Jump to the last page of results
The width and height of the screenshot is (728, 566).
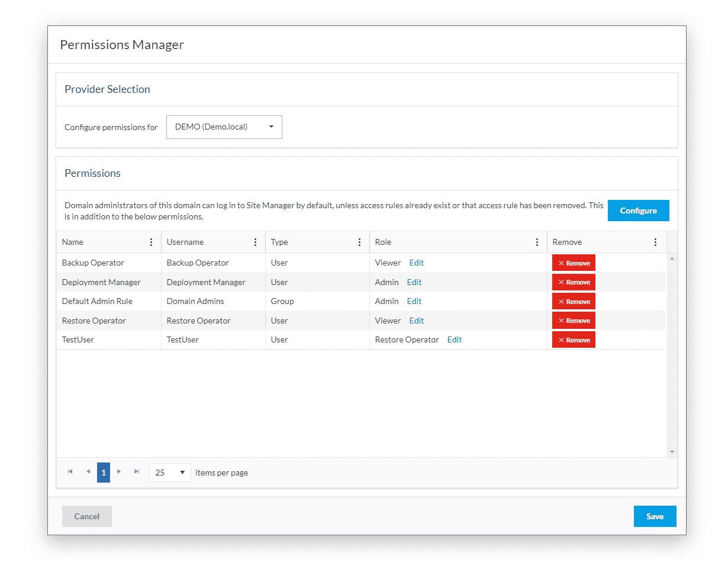click(137, 472)
